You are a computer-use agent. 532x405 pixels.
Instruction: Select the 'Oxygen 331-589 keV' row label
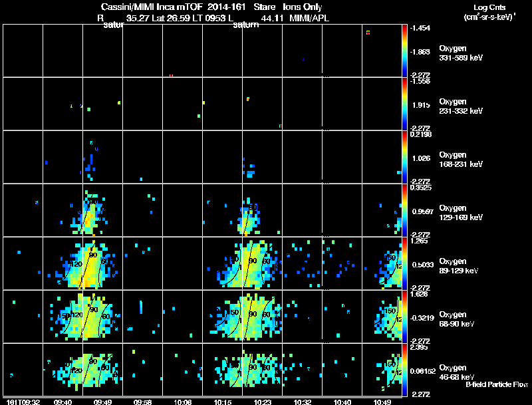461,53
